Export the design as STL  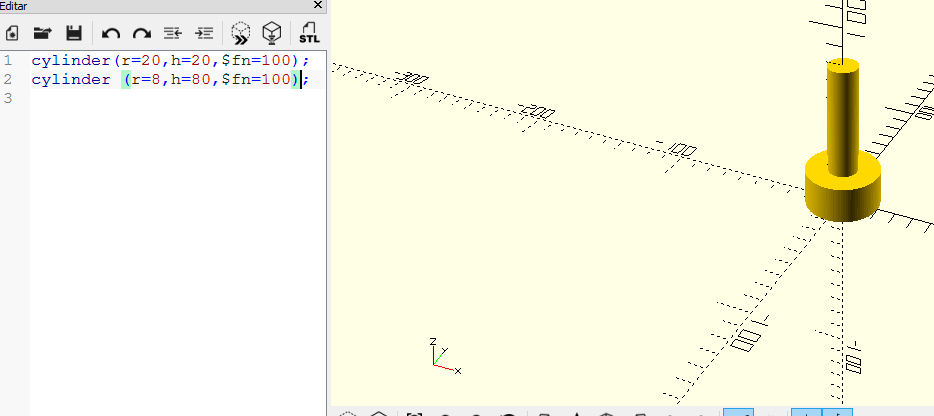[308, 33]
